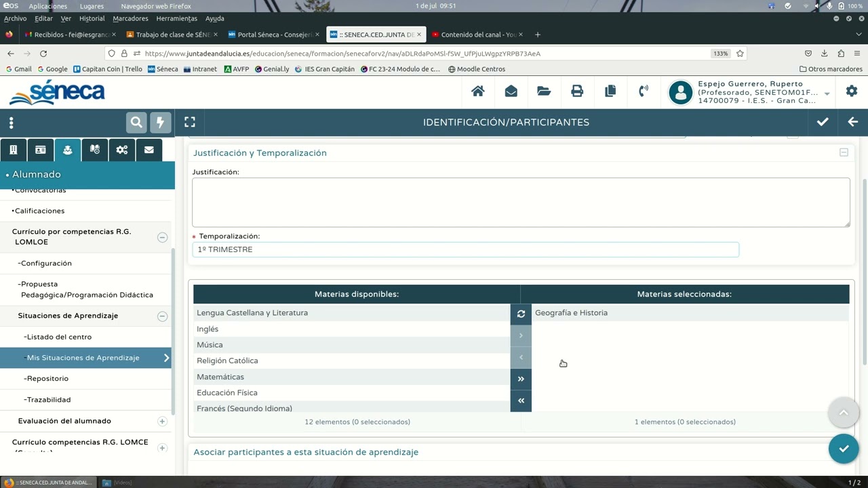Click the user profile avatar icon
Image resolution: width=868 pixels, height=488 pixels.
click(x=680, y=93)
